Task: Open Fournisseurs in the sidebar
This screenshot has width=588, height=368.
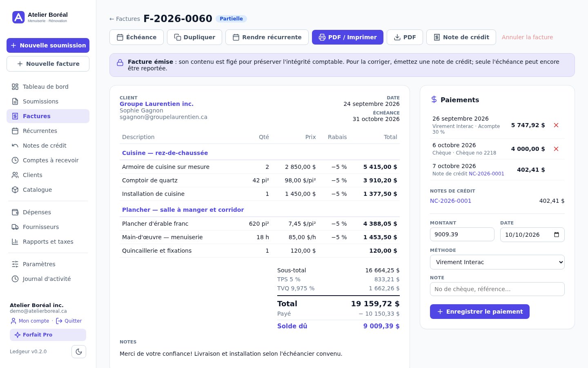Action: [48, 227]
